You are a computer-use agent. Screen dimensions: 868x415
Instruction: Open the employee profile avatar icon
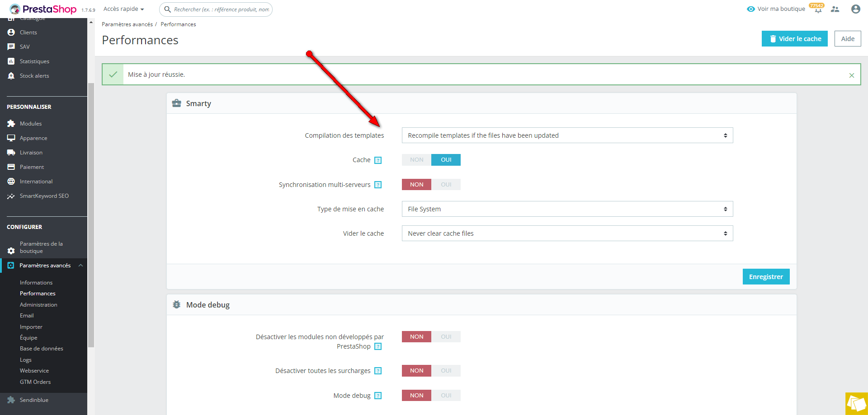[x=855, y=9]
